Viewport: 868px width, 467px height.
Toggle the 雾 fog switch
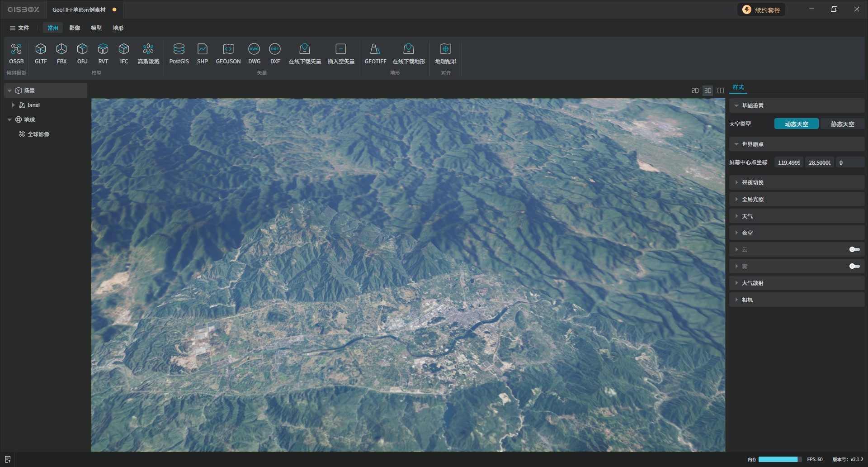click(x=854, y=266)
